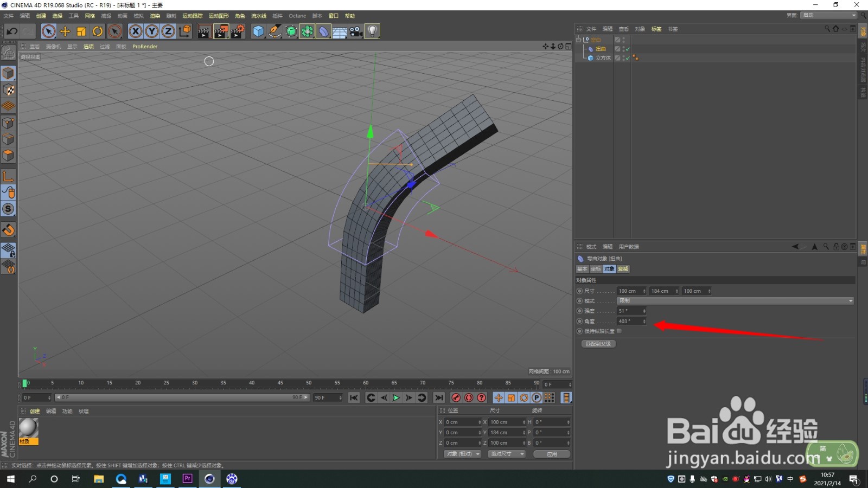Click the 角度 keyframe circle button

[579, 322]
